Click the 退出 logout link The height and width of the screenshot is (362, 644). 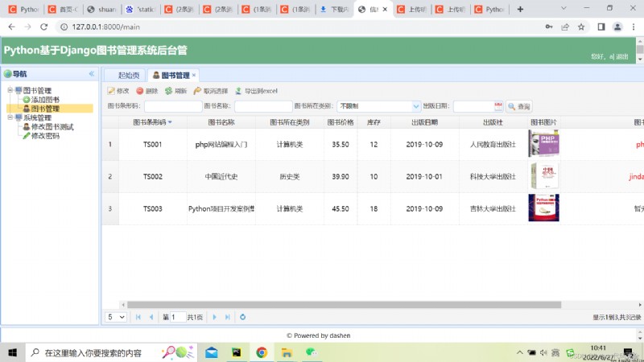click(x=621, y=56)
